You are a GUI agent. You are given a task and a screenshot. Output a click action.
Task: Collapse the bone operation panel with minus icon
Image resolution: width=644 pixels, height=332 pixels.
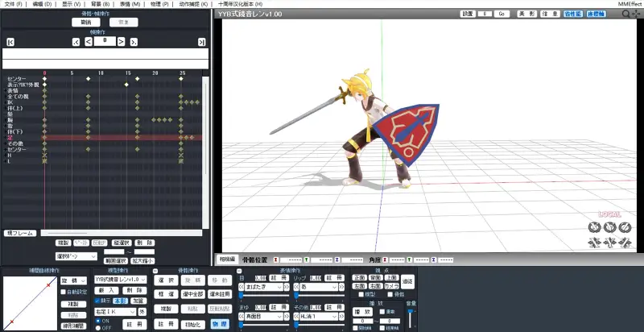pyautogui.click(x=155, y=271)
